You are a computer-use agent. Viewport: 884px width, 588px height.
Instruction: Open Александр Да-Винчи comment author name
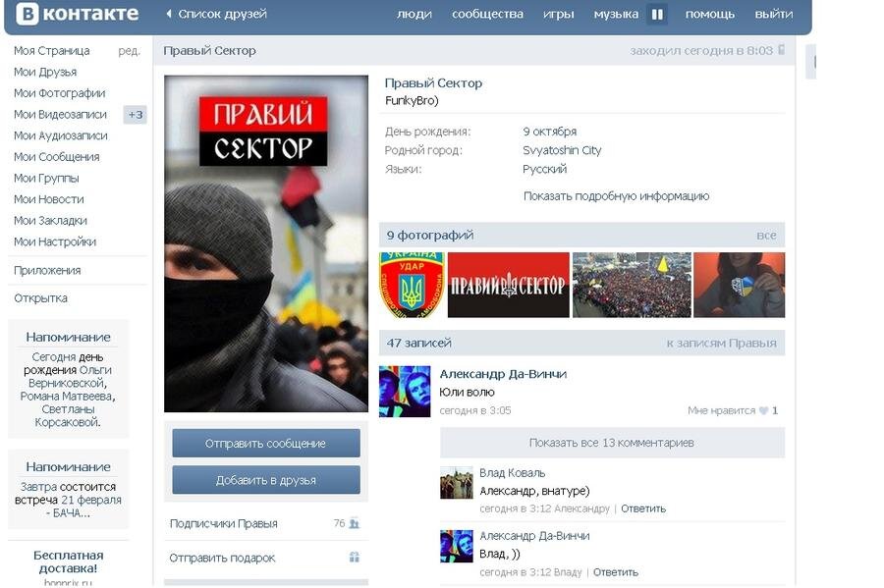[x=534, y=536]
